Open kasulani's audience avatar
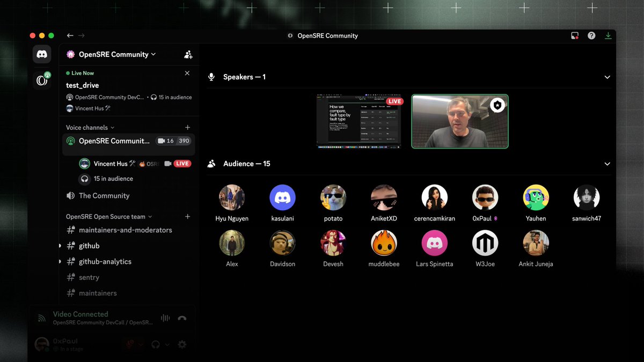 [x=282, y=197]
